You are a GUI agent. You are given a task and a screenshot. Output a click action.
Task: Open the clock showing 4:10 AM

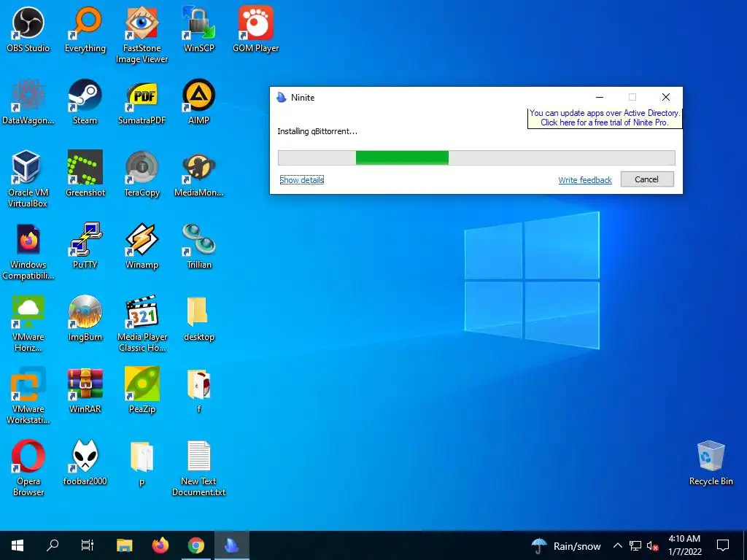684,545
